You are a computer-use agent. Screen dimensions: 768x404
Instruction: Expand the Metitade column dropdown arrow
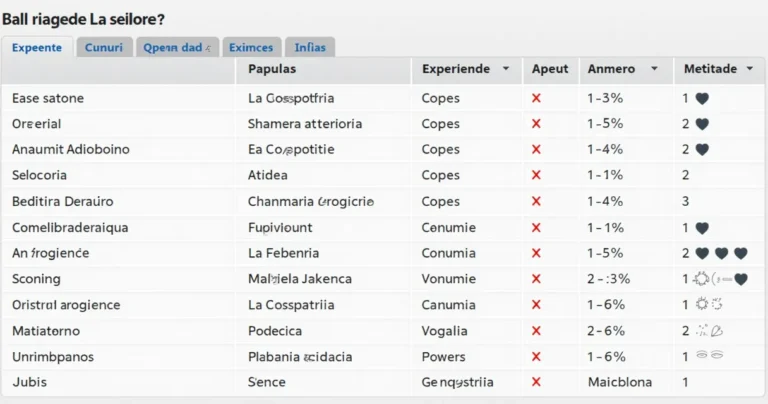(x=749, y=69)
